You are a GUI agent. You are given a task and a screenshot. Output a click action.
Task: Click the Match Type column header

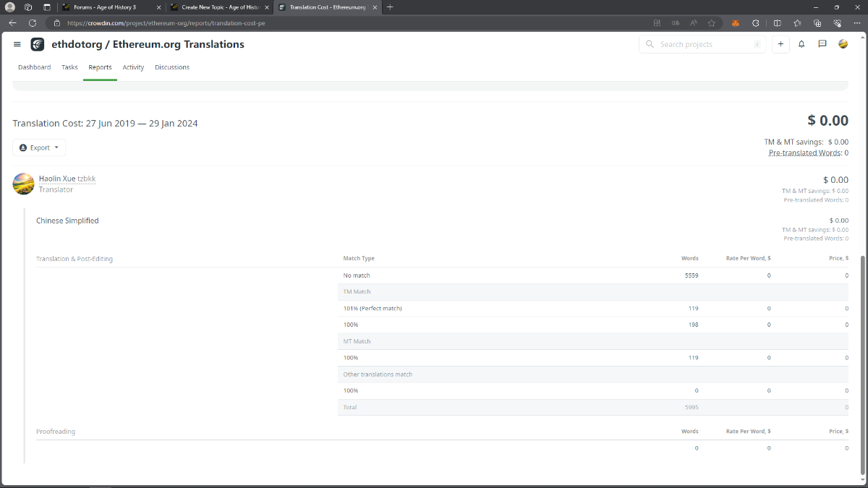click(359, 258)
